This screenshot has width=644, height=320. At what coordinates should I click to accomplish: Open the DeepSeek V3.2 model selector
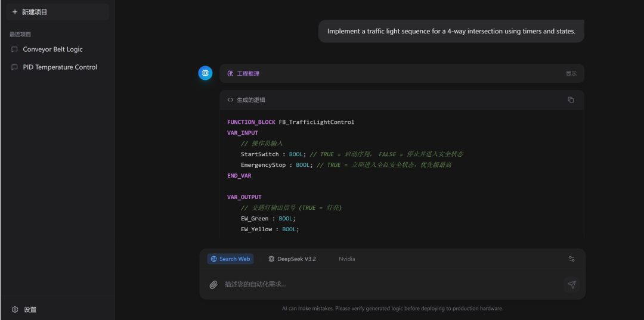(292, 259)
